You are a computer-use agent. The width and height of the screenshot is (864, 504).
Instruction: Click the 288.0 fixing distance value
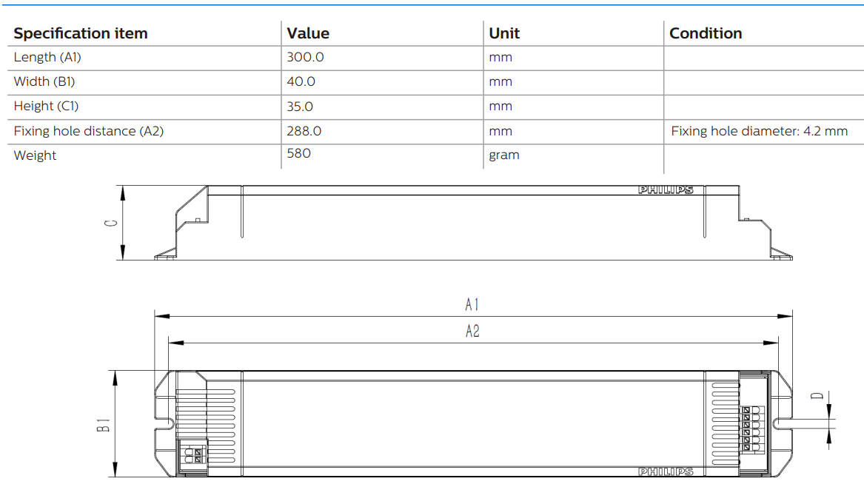click(x=304, y=131)
